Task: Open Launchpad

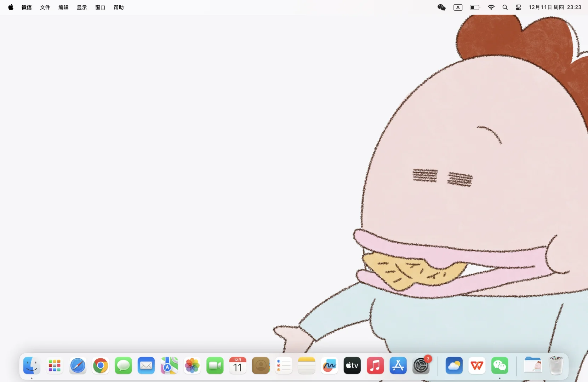Action: [54, 366]
